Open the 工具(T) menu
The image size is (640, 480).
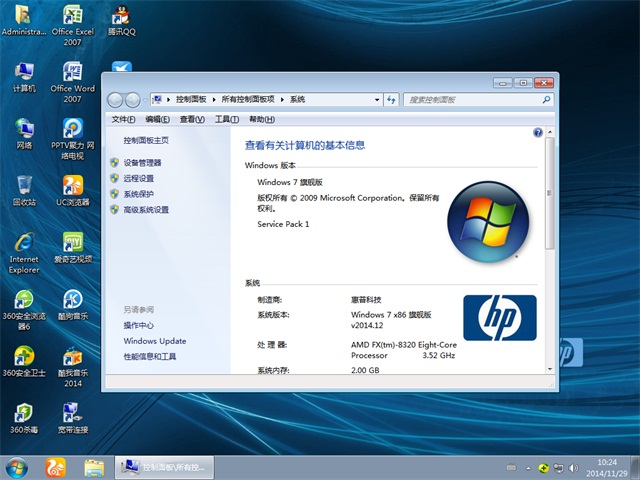point(227,119)
